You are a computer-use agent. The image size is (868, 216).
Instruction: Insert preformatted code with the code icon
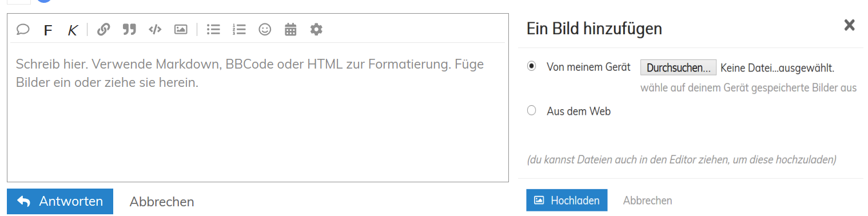tap(155, 29)
